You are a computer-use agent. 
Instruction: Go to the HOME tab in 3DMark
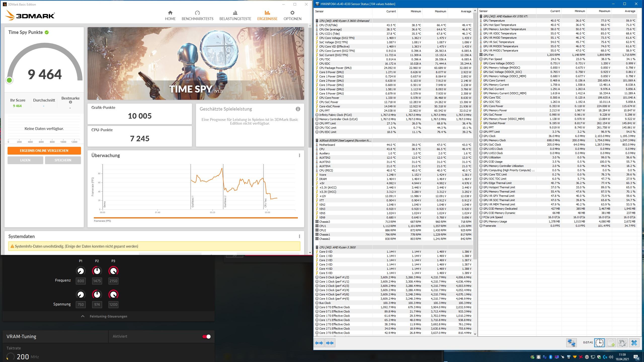tap(170, 16)
